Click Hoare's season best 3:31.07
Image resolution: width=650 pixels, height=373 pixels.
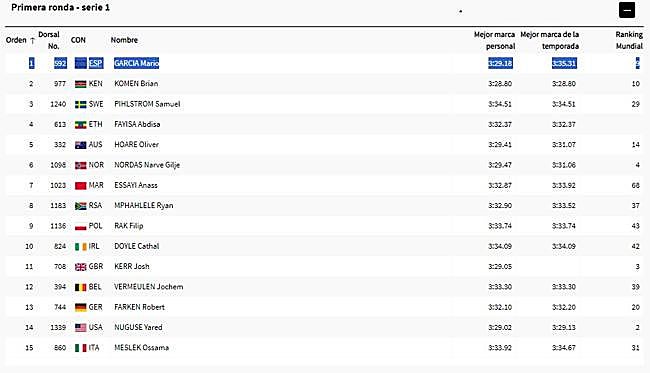(x=564, y=145)
